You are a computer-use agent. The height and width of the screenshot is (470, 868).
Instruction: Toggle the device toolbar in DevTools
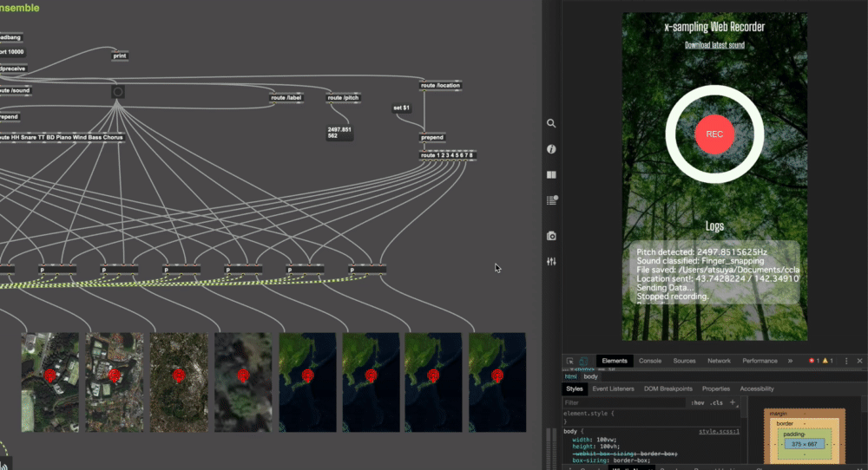tap(583, 361)
